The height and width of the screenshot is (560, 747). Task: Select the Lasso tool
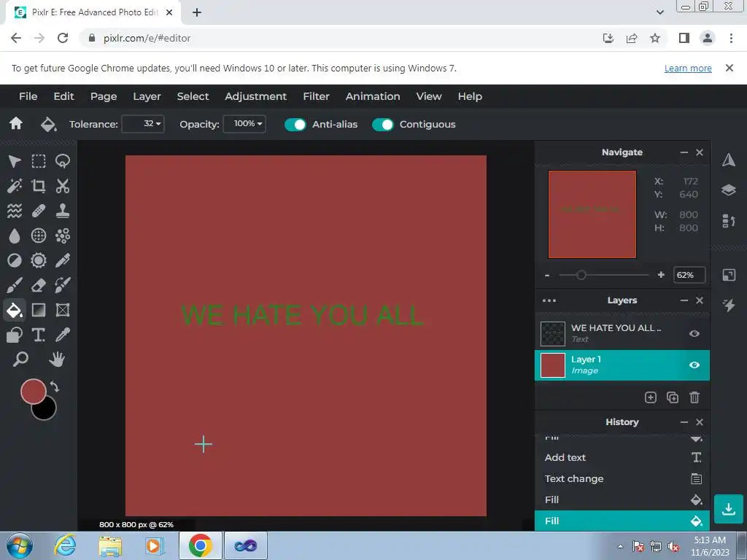coord(63,161)
